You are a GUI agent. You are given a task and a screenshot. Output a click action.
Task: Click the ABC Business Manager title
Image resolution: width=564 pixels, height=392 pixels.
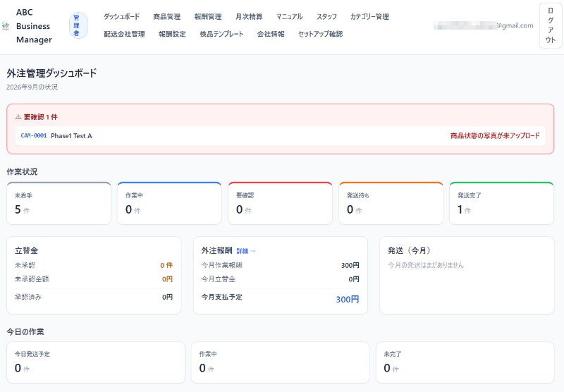[x=34, y=26]
